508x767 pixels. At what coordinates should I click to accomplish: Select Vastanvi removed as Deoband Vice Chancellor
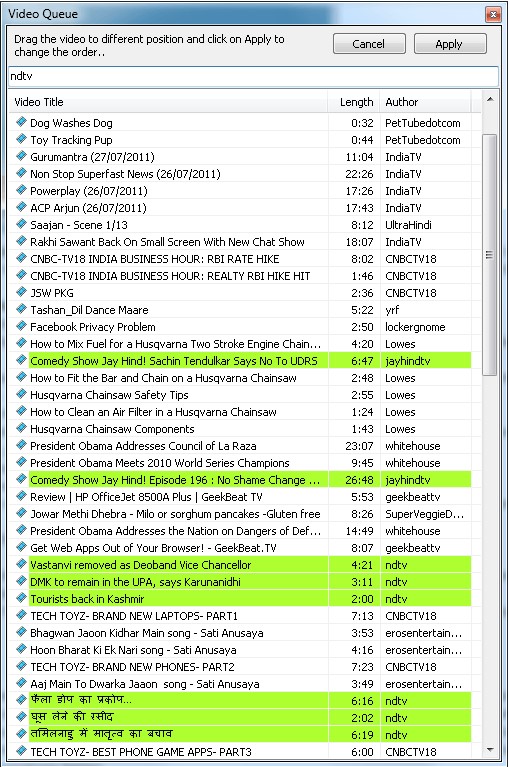[x=240, y=565]
